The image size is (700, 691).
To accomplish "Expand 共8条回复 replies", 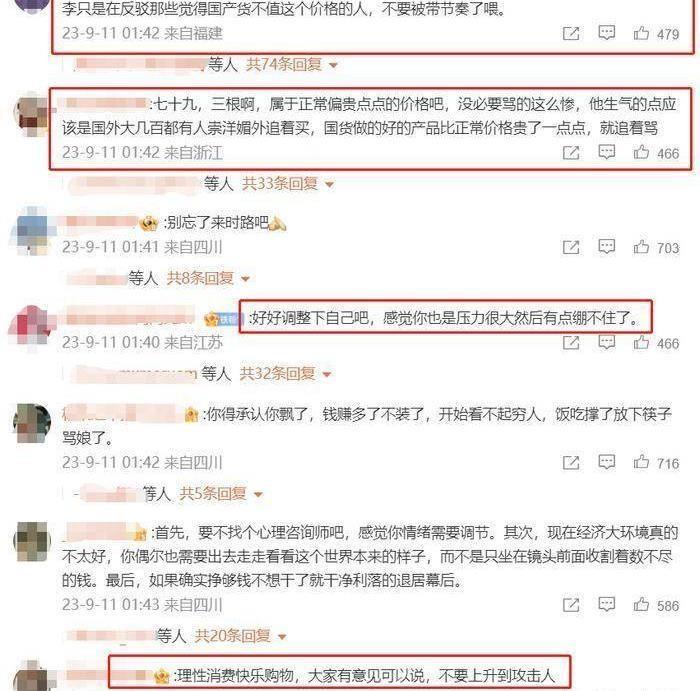I will (x=208, y=278).
